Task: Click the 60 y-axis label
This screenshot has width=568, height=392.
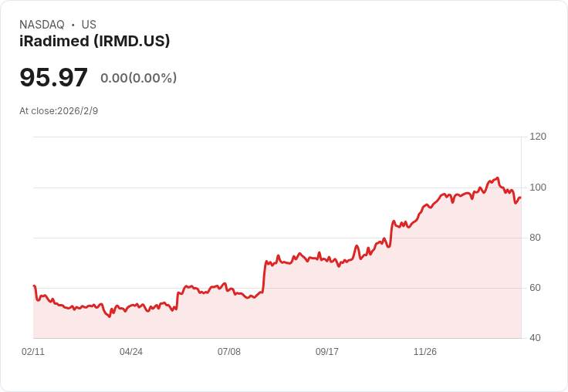Action: (536, 288)
